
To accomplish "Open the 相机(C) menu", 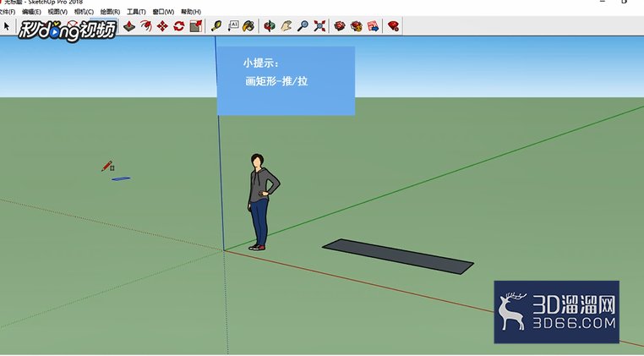I will (84, 12).
